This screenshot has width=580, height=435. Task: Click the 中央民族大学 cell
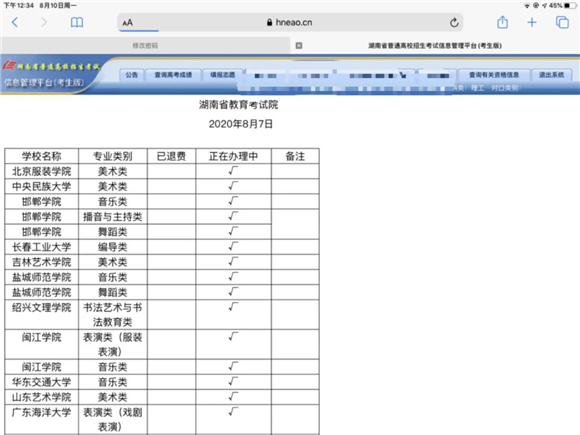coord(41,186)
